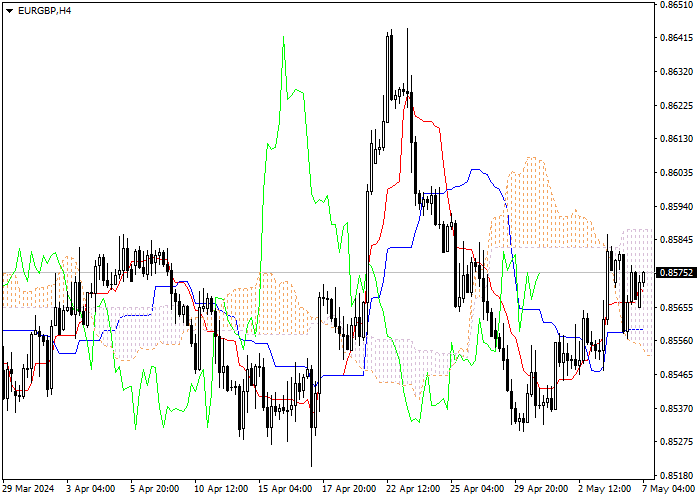Image resolution: width=700 pixels, height=500 pixels.
Task: Click the 5 Apr 20:00 time label
Action: tap(155, 489)
